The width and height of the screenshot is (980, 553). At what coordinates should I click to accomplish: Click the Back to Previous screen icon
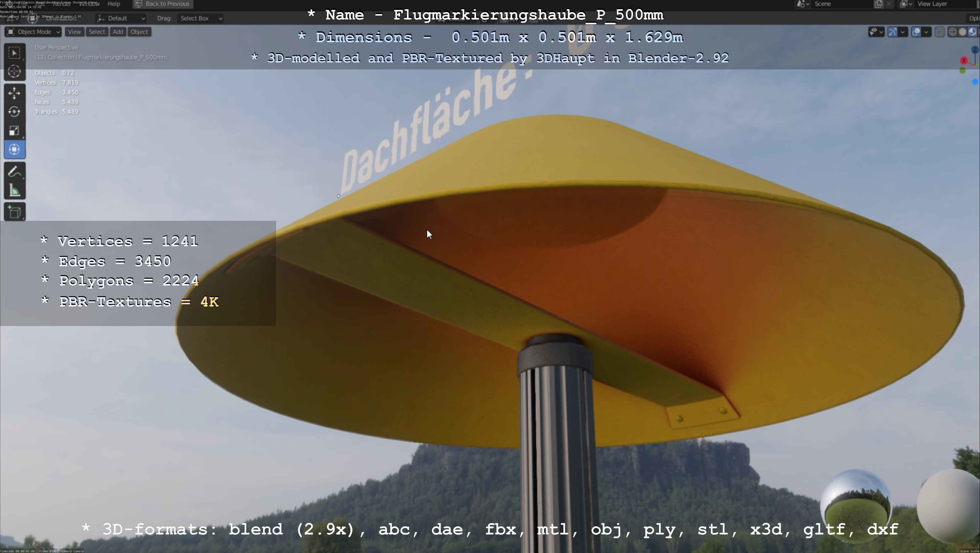[x=138, y=4]
